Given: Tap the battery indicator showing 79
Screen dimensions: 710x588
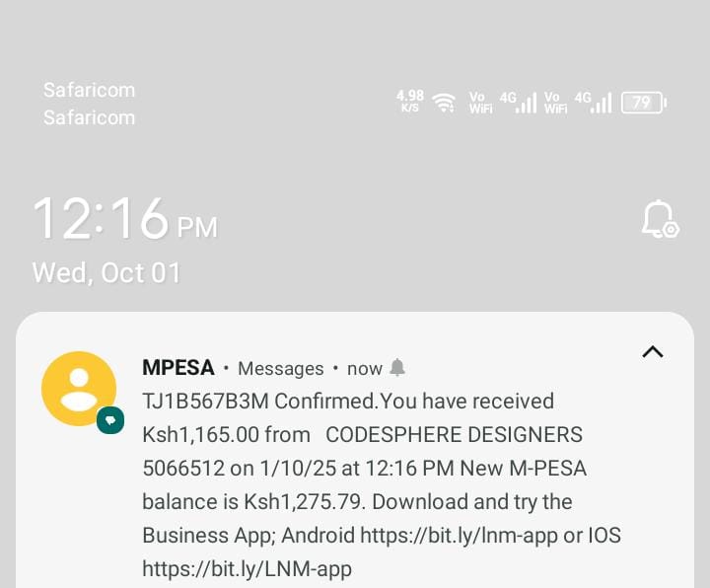Looking at the screenshot, I should pyautogui.click(x=643, y=102).
